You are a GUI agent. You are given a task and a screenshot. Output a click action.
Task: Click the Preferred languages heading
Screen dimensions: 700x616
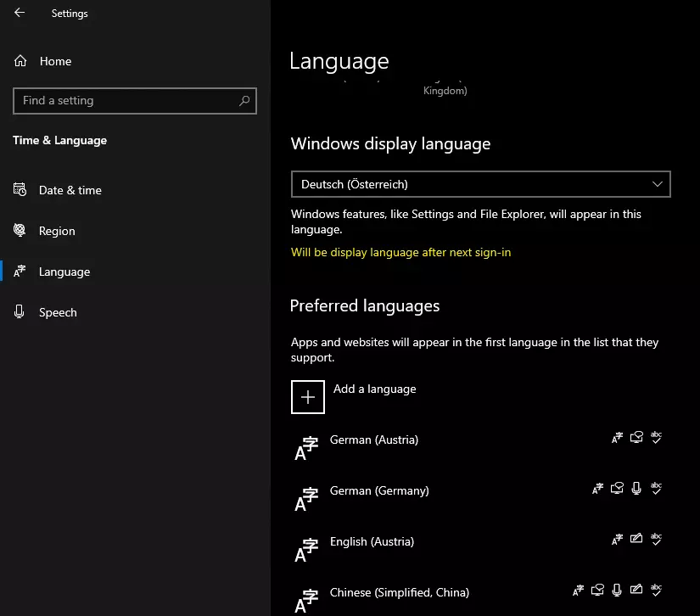[365, 305]
